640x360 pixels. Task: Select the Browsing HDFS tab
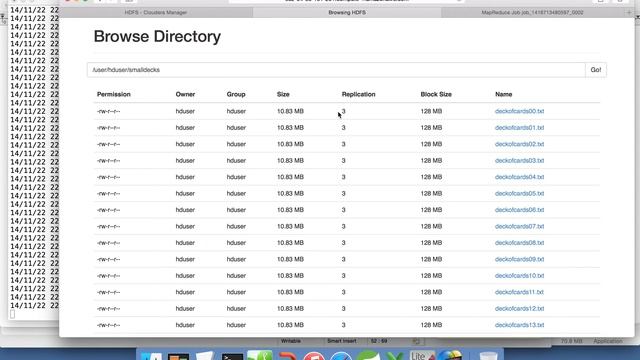(x=347, y=13)
